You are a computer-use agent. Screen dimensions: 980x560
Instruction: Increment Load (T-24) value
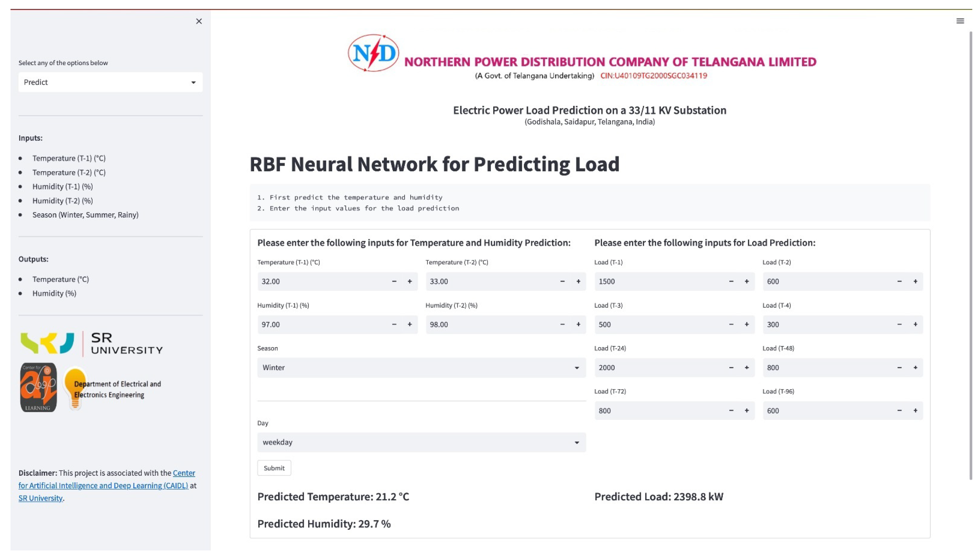click(x=747, y=368)
